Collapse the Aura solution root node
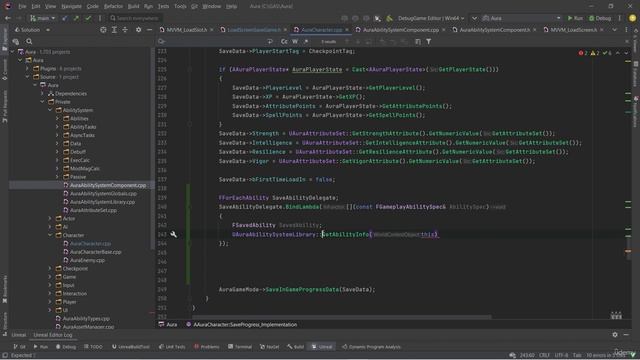This screenshot has width=640, height=360. [12, 52]
